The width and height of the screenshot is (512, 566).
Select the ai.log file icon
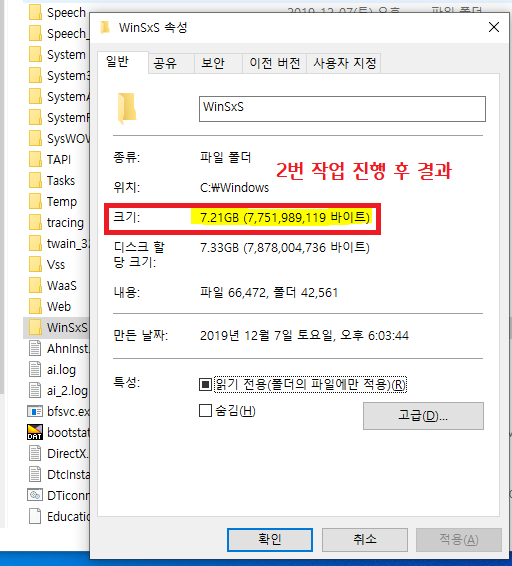pyautogui.click(x=35, y=370)
